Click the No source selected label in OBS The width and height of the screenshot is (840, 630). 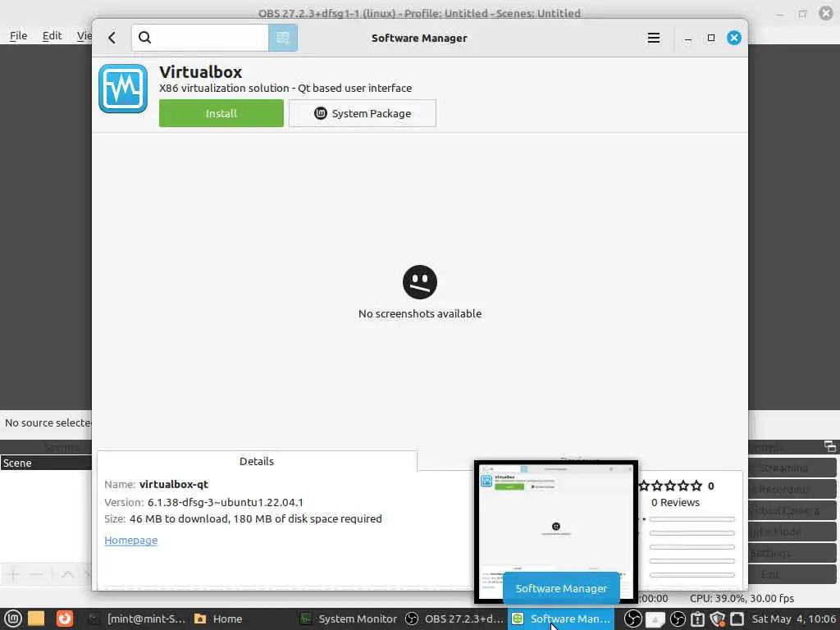click(x=48, y=422)
